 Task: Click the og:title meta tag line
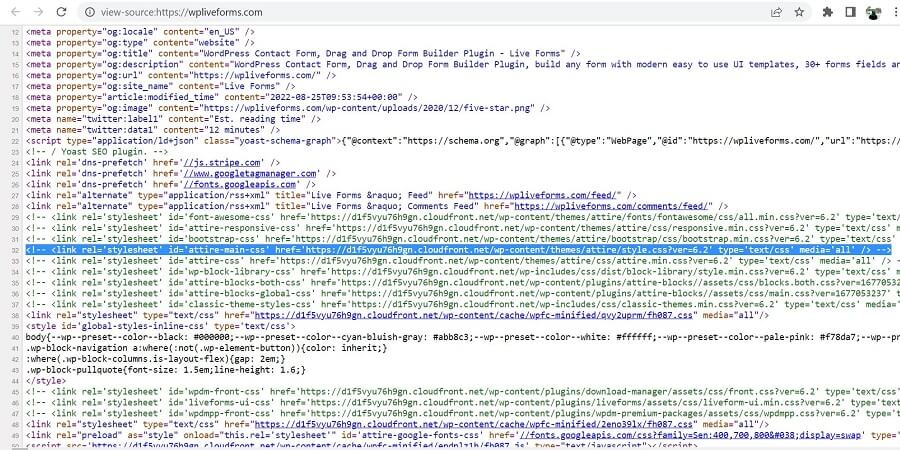[303, 53]
